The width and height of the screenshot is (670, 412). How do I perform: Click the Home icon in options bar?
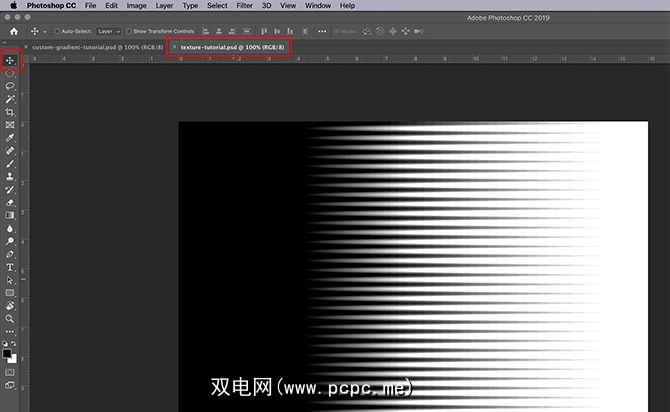pyautogui.click(x=14, y=31)
